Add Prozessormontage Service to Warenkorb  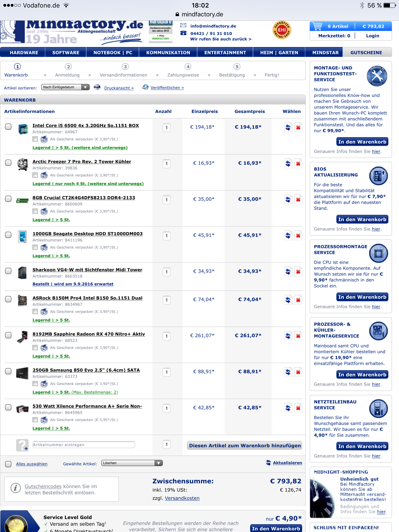tap(362, 297)
